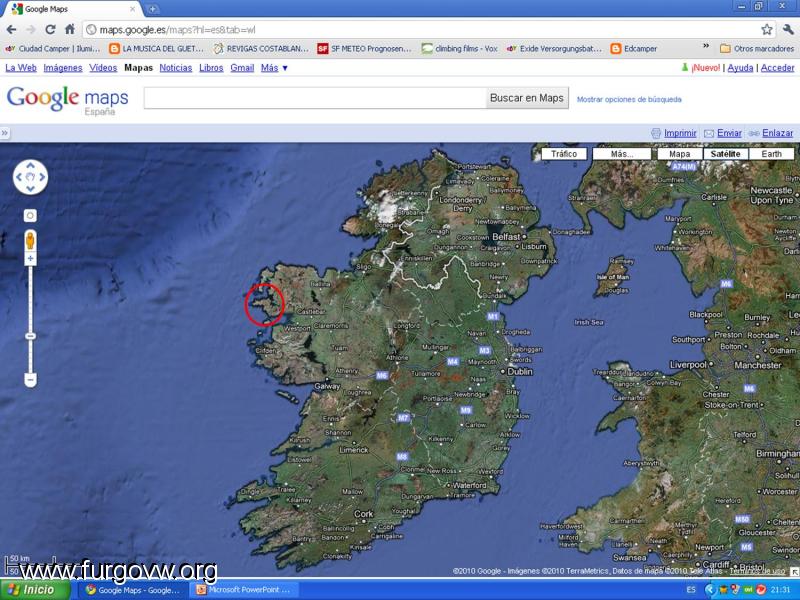Switch to Imágenes search
This screenshot has height=600, width=800.
tap(63, 68)
